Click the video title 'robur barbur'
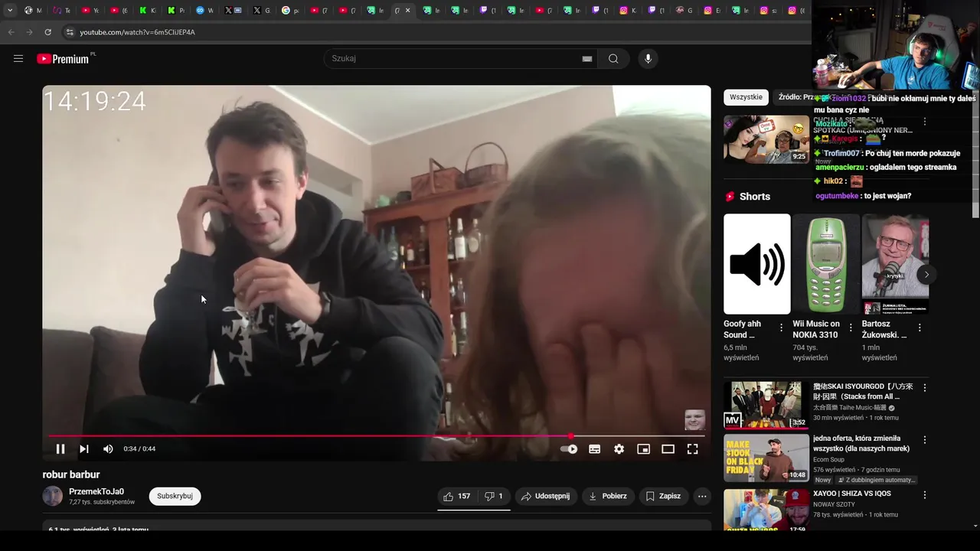The image size is (980, 551). pos(71,474)
